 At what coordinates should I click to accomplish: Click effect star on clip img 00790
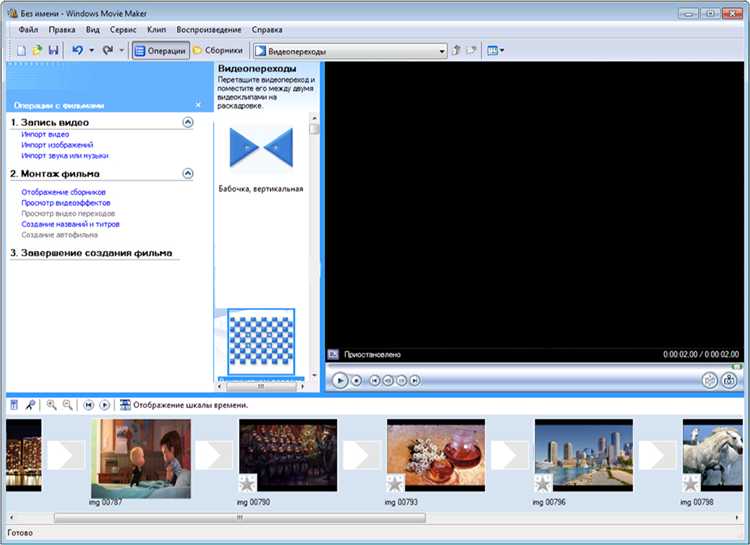[248, 483]
